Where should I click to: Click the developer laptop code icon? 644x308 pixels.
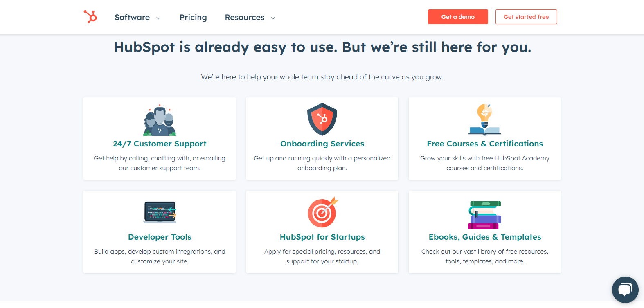tap(160, 212)
